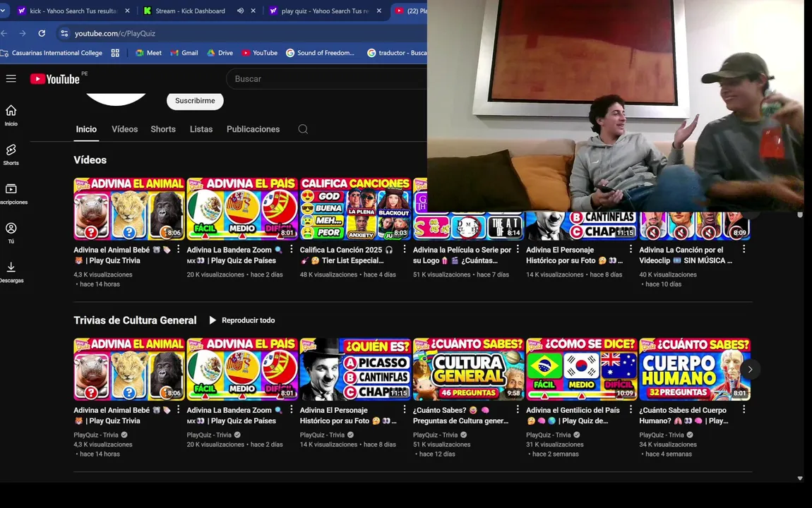
Task: Open Adivina el Animal thumbnail in Vídeos row
Action: [x=129, y=208]
